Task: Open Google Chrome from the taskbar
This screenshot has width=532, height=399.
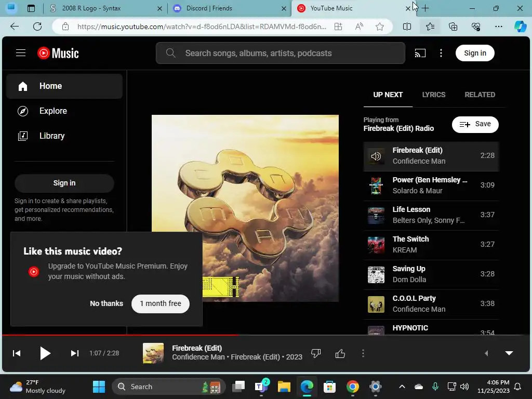Action: coord(353,387)
